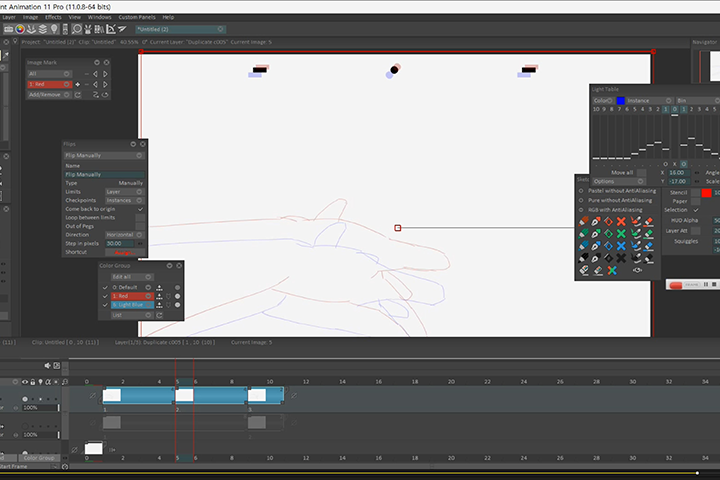The height and width of the screenshot is (480, 720).
Task: Toggle the Paper checkbox
Action: point(696,201)
